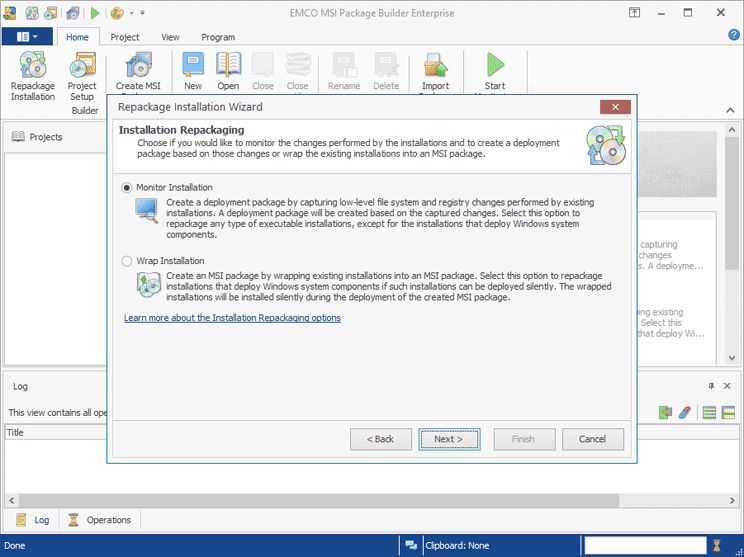Click the hourglass icon in the status bar
The width and height of the screenshot is (744, 557).
pos(717,545)
